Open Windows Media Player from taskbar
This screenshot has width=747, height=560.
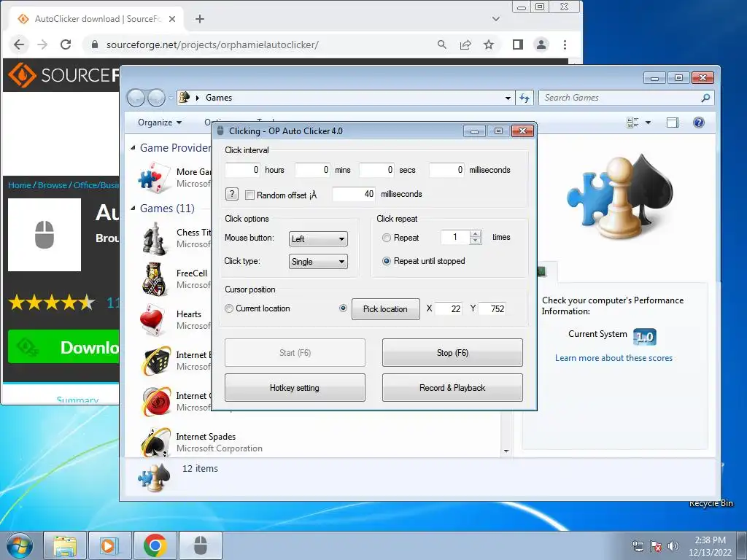pyautogui.click(x=109, y=545)
